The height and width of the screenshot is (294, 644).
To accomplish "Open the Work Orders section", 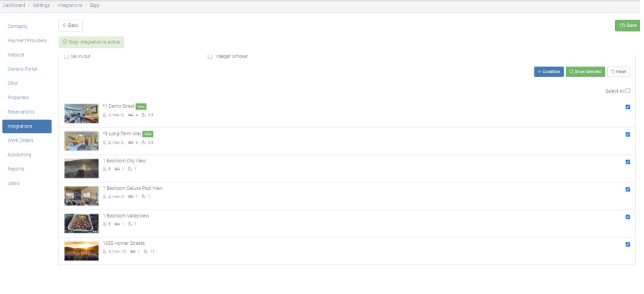I will point(21,141).
